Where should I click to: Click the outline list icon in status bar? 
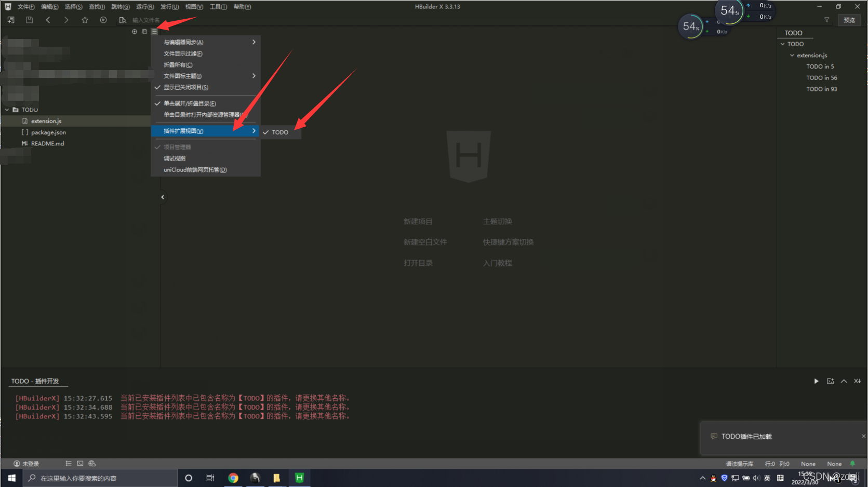point(69,463)
